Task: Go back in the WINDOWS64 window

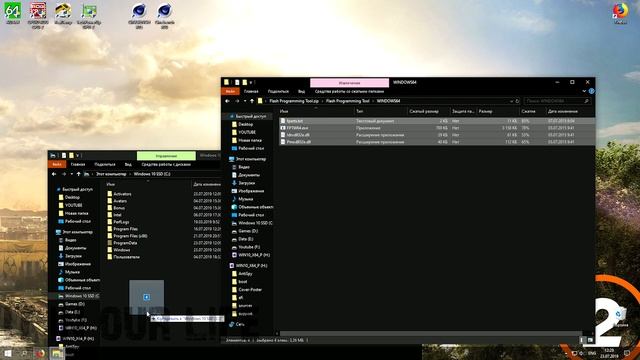Action: (227, 101)
